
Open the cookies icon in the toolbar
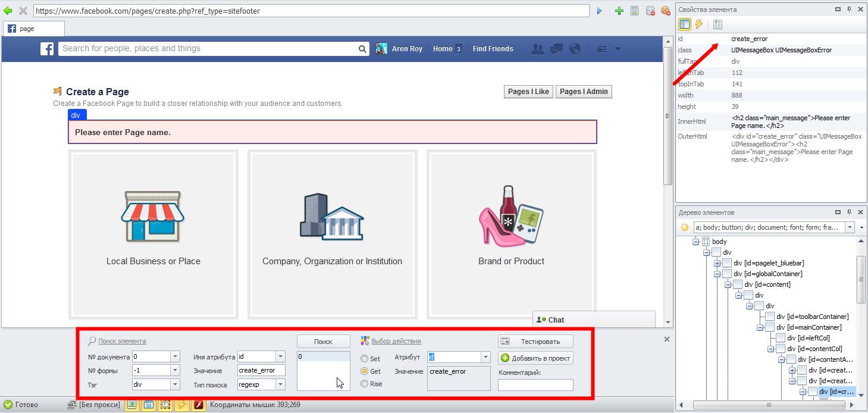[666, 11]
